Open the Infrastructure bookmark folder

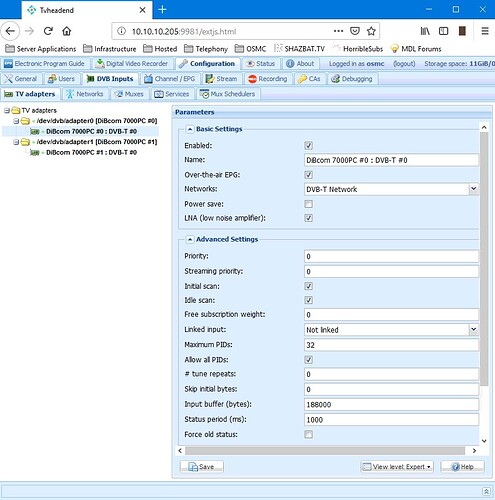[110, 49]
